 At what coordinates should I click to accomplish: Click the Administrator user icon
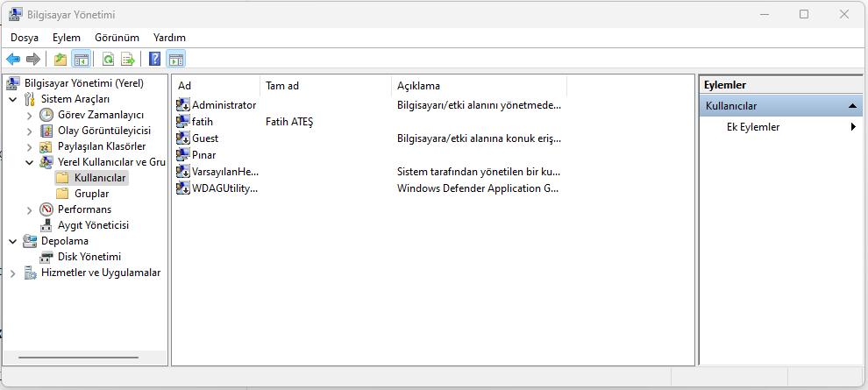coord(183,104)
